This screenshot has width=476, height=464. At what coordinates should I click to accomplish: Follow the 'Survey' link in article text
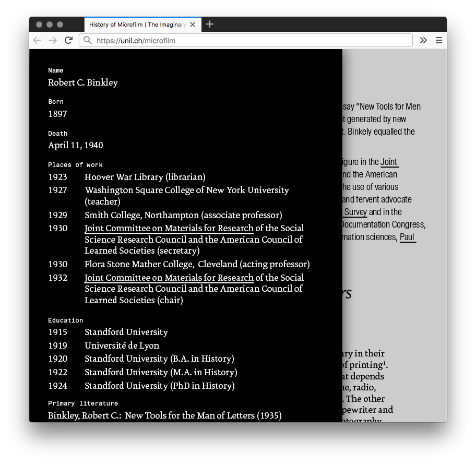coord(355,212)
